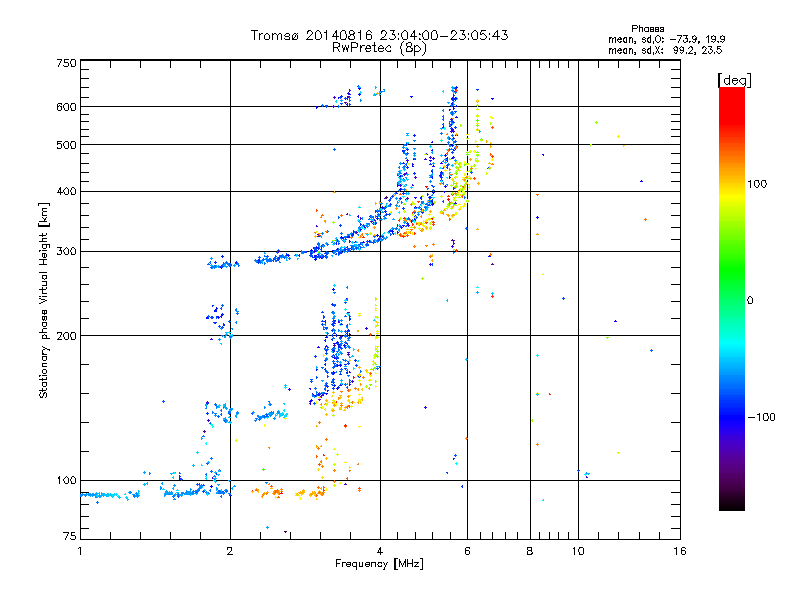Viewport: 800px width, 600px height.
Task: Click the x-axis "1" tick label
Action: [x=80, y=551]
